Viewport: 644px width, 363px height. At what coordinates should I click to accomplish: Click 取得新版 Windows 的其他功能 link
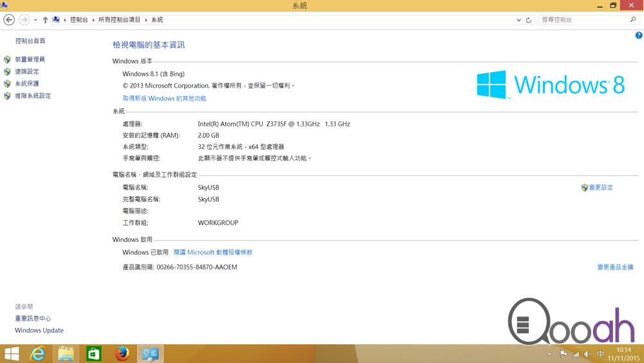[x=164, y=98]
